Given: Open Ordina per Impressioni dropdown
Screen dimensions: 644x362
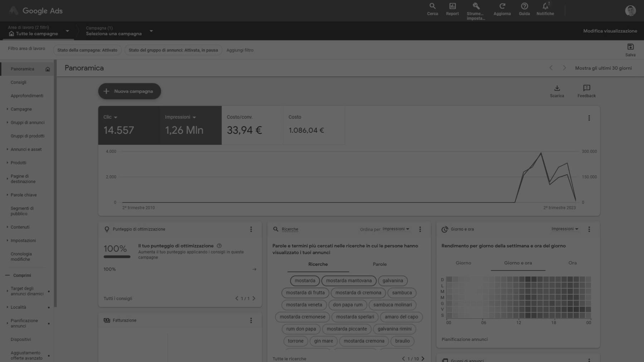Looking at the screenshot, I should coord(396,229).
